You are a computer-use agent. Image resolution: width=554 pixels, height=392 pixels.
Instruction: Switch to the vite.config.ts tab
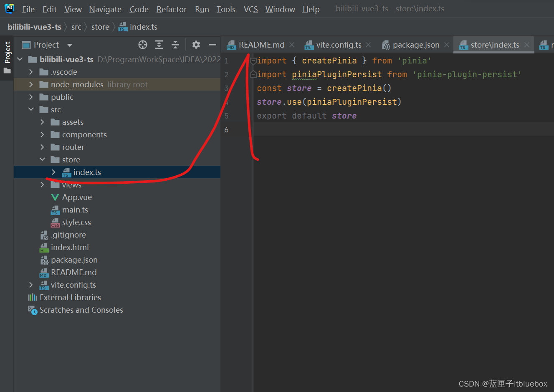[338, 45]
